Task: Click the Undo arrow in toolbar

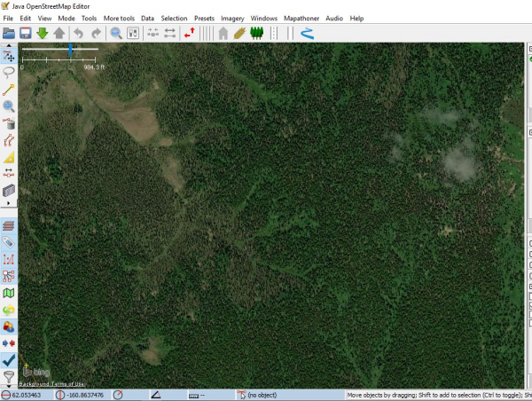Action: point(78,33)
